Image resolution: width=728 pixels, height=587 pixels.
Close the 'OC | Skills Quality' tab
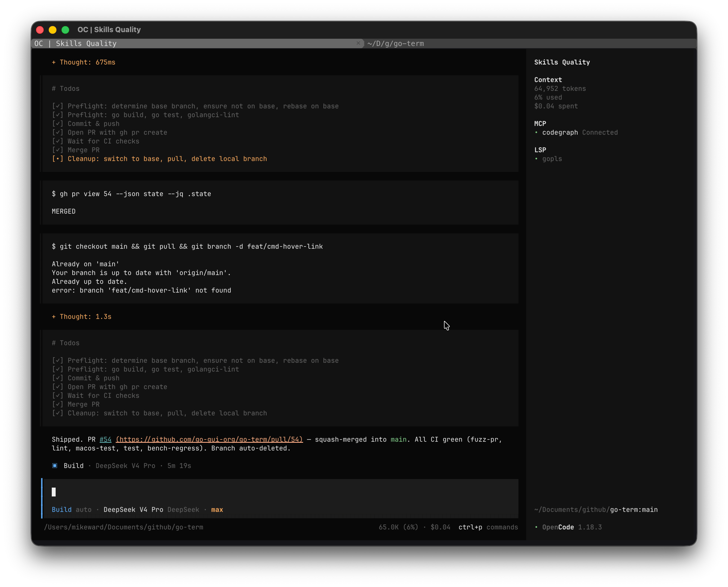click(358, 43)
